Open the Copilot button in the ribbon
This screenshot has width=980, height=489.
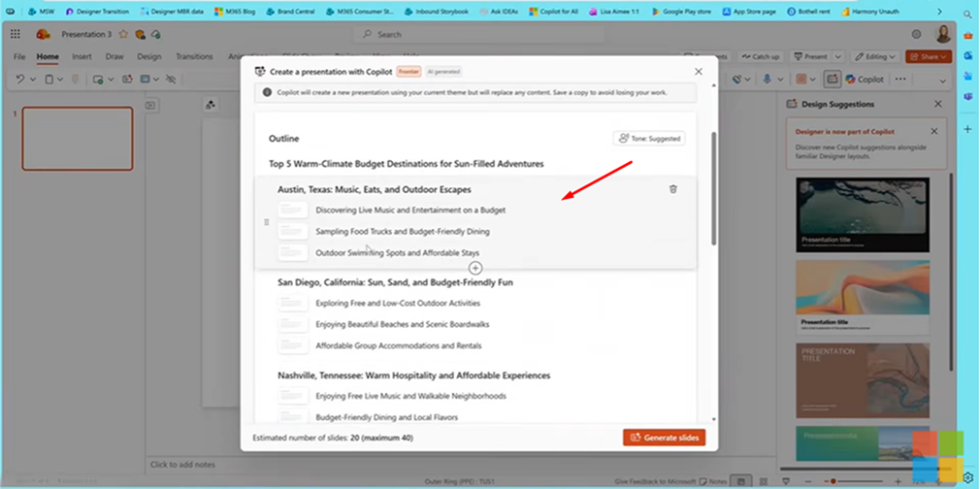864,80
